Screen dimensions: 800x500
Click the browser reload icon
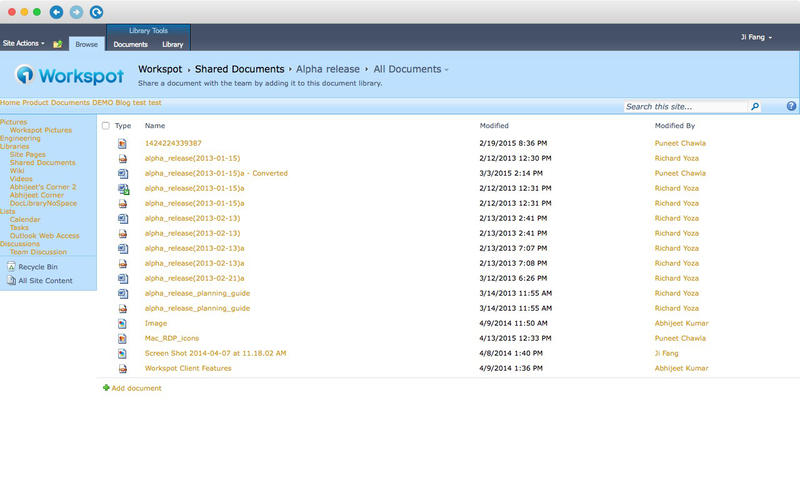coord(96,12)
